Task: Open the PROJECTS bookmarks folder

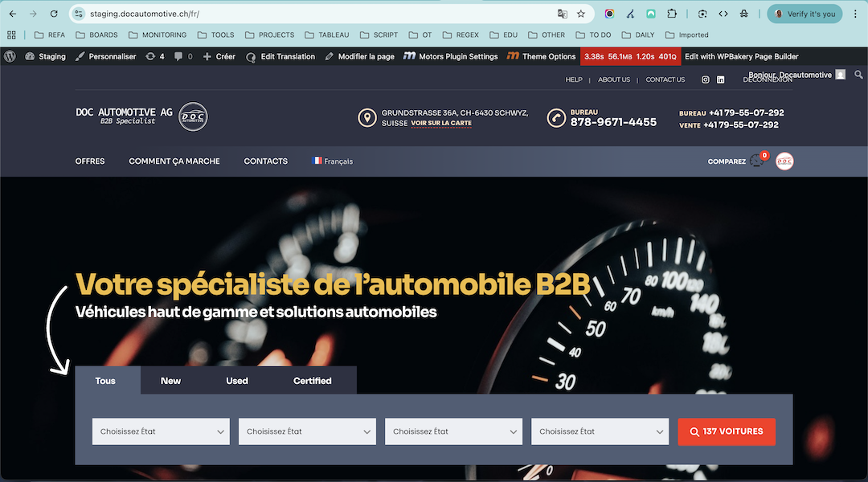Action: (x=269, y=35)
